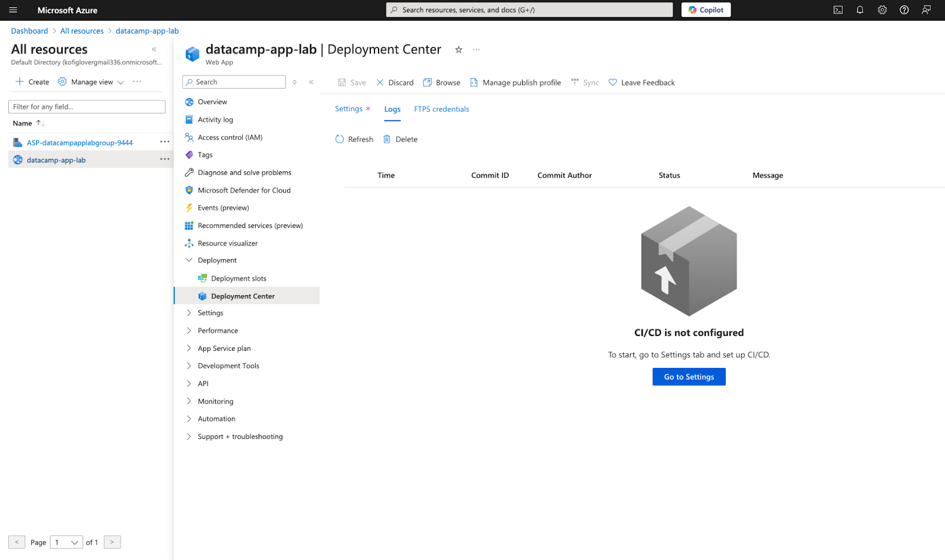The image size is (945, 560).
Task: Switch to the Logs tab
Action: [x=392, y=110]
